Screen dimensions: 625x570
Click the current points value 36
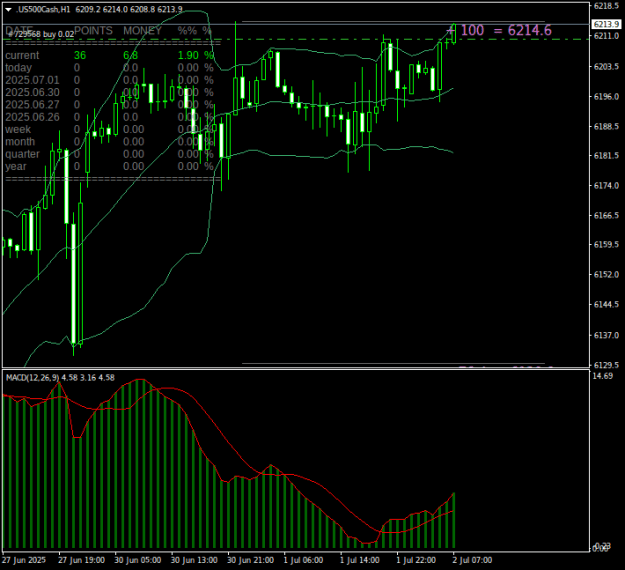tap(80, 55)
